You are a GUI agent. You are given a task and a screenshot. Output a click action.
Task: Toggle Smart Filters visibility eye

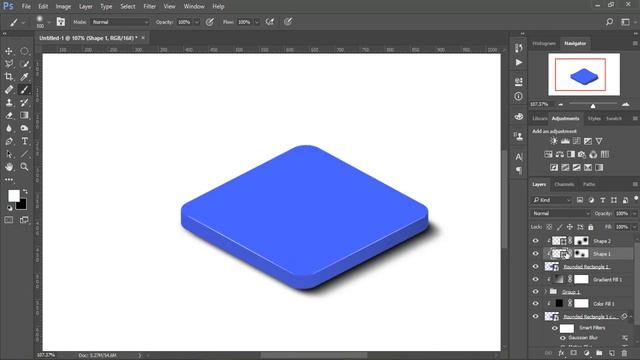[555, 328]
